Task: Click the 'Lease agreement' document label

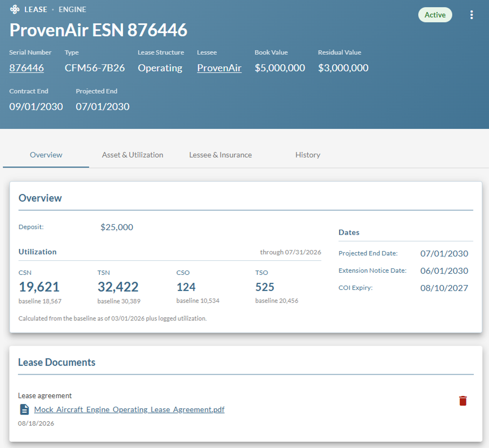Action: click(45, 396)
